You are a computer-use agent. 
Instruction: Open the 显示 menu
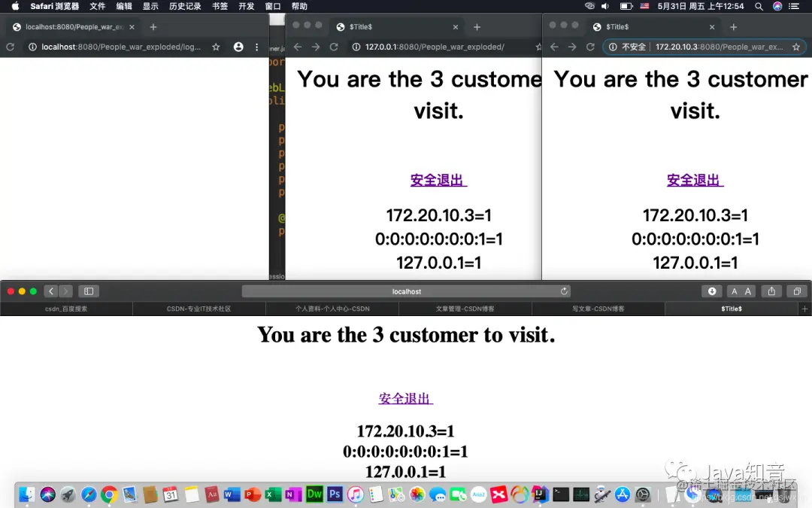150,6
